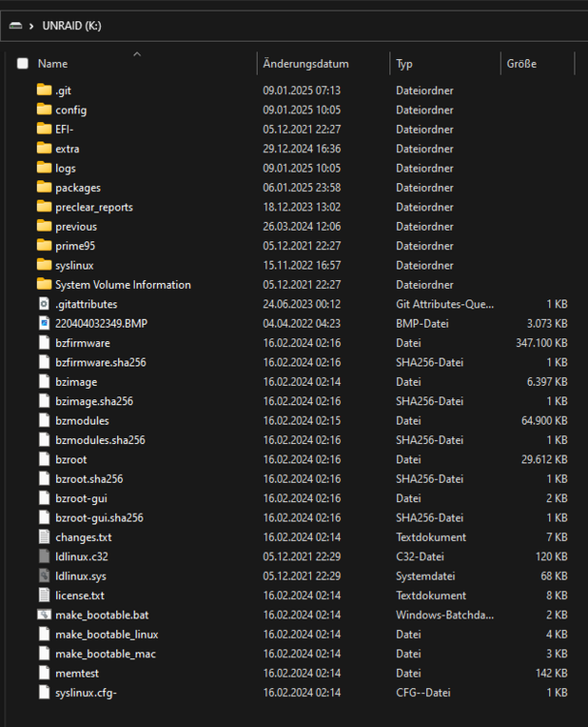The width and height of the screenshot is (588, 727).
Task: Click the UNRAID (K:) breadcrumb
Action: tap(72, 25)
